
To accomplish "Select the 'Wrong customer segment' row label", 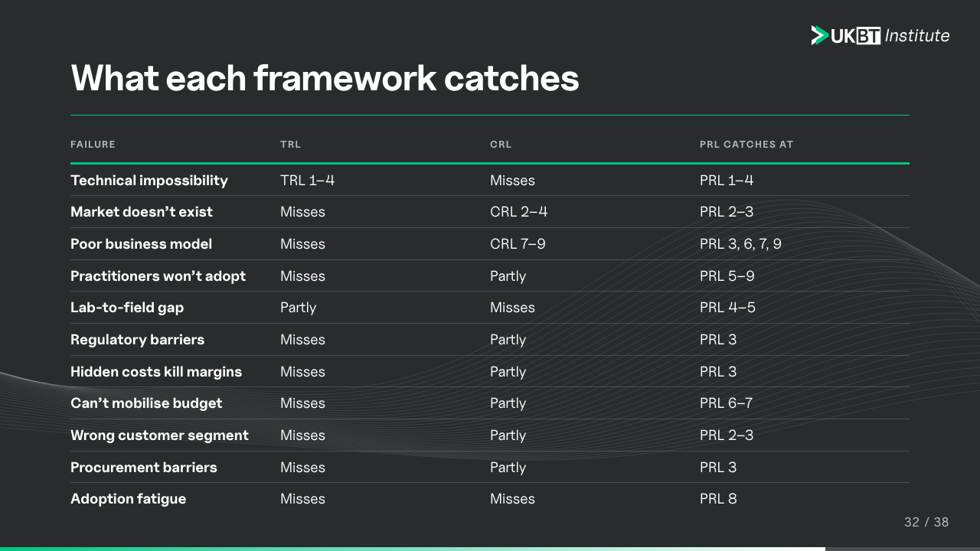I will 159,435.
